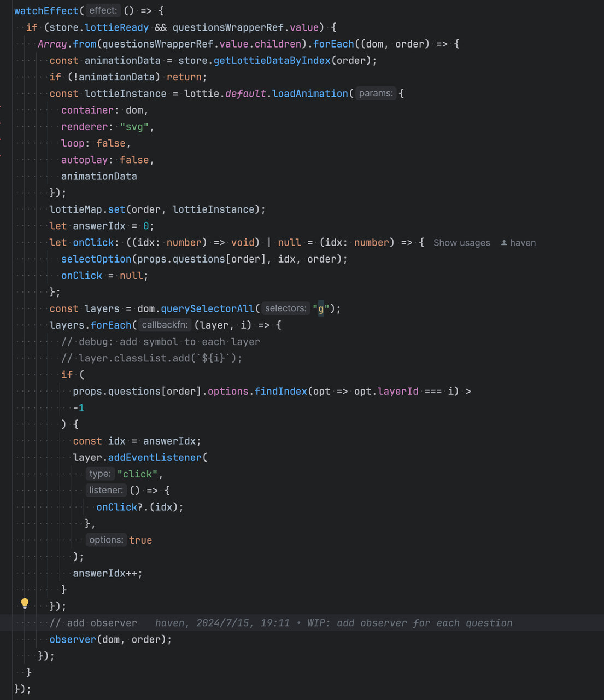
Task: Click the '// add observer' comment
Action: coord(93,623)
